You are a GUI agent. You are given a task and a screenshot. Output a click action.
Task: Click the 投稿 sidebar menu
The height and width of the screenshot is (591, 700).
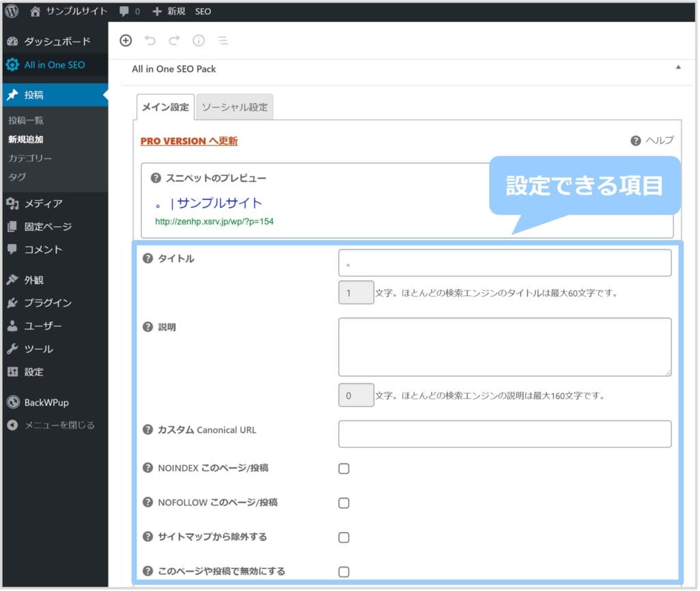pos(55,94)
